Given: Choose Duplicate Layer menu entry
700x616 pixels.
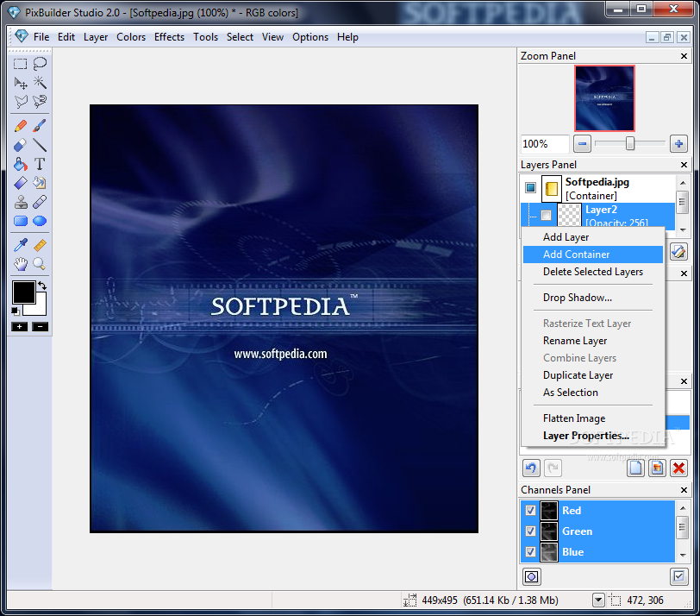Looking at the screenshot, I should [x=593, y=375].
